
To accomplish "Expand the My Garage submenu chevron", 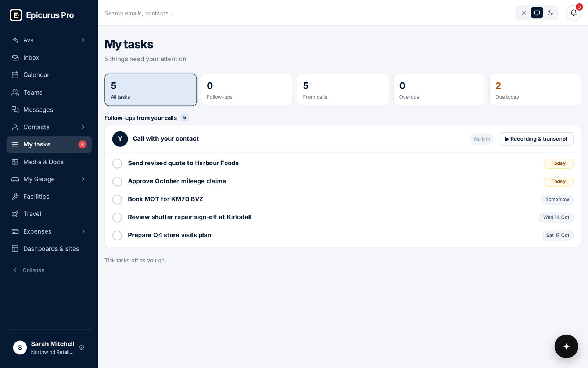I will pyautogui.click(x=83, y=179).
